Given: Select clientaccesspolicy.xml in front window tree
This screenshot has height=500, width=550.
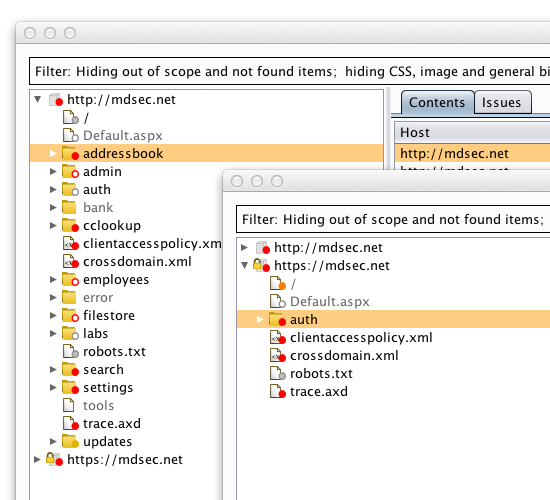Looking at the screenshot, I should 361,337.
